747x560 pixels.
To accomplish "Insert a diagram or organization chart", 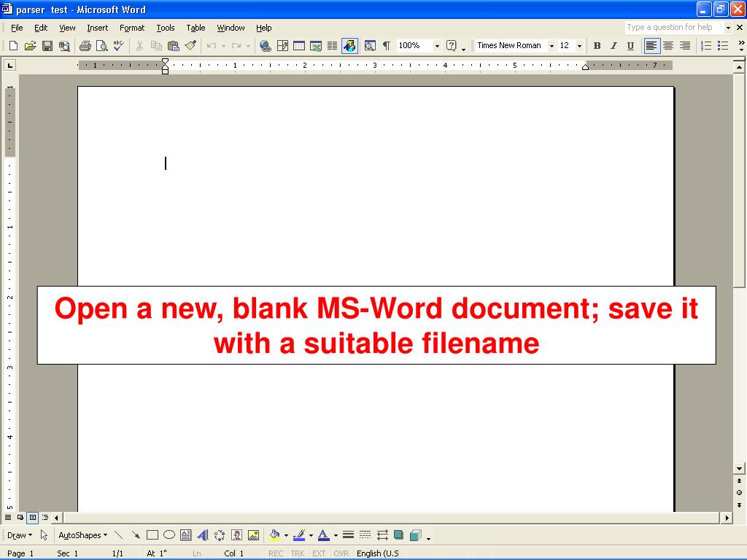I will point(220,535).
